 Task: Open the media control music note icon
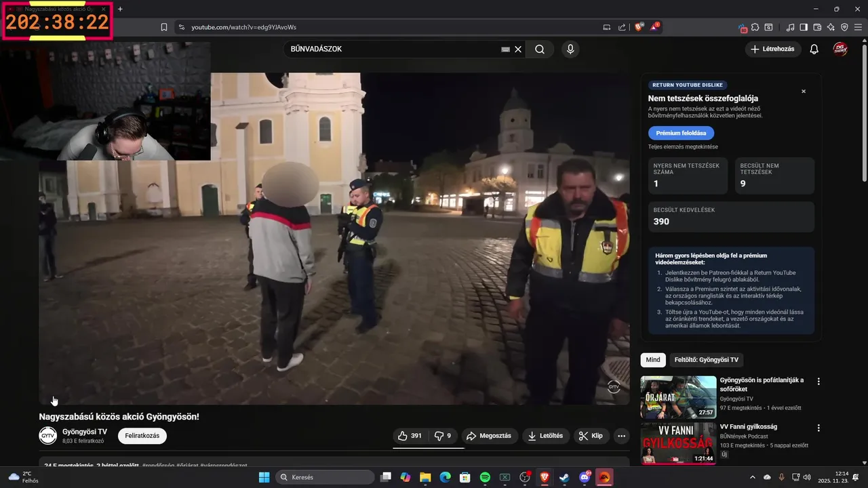pos(791,27)
